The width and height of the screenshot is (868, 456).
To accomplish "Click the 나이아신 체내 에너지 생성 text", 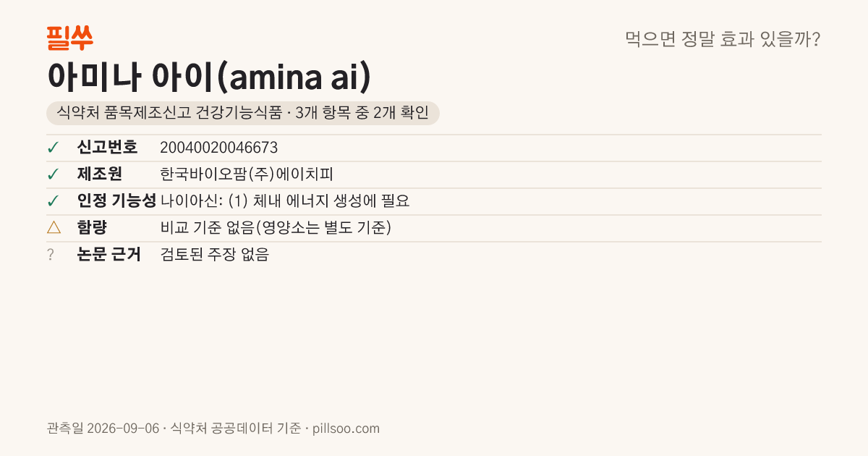I will 285,201.
